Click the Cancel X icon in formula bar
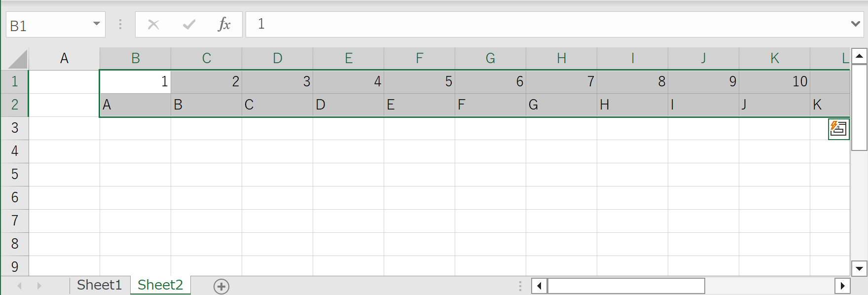This screenshot has height=295, width=868. (x=153, y=24)
